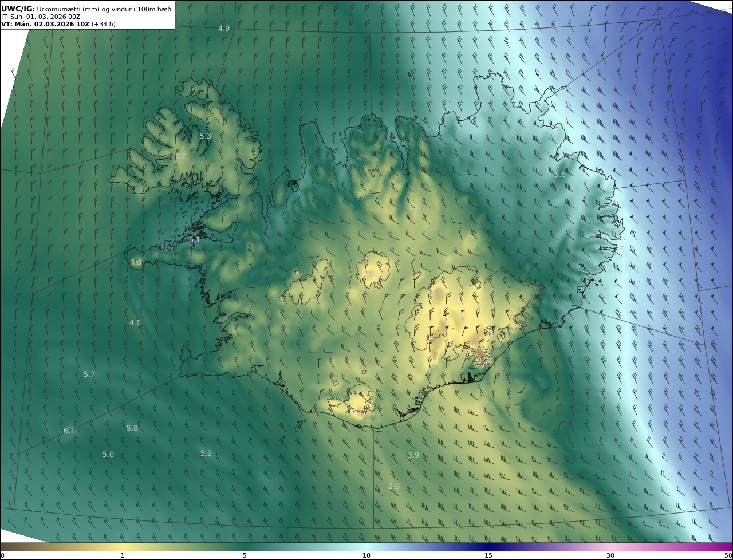Image resolution: width=733 pixels, height=560 pixels.
Task: Click the colorbar tick label 1
Action: [123, 555]
